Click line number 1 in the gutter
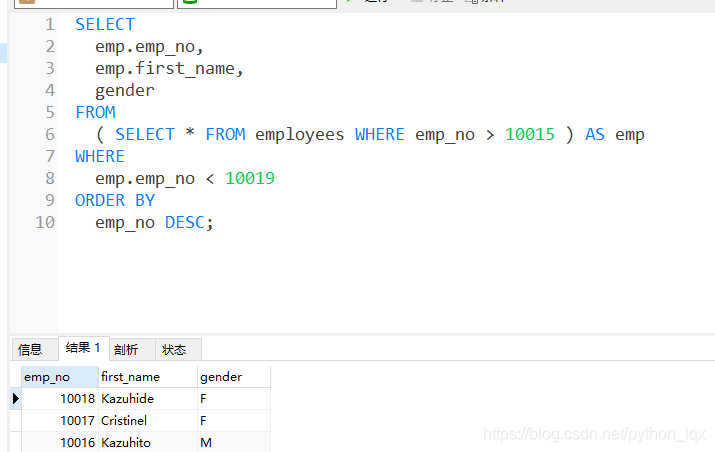This screenshot has width=715, height=452. tap(50, 25)
